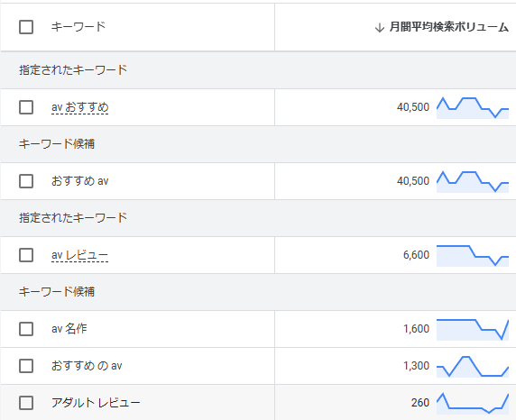Click the キーワード column header
This screenshot has width=516, height=420.
pos(78,27)
